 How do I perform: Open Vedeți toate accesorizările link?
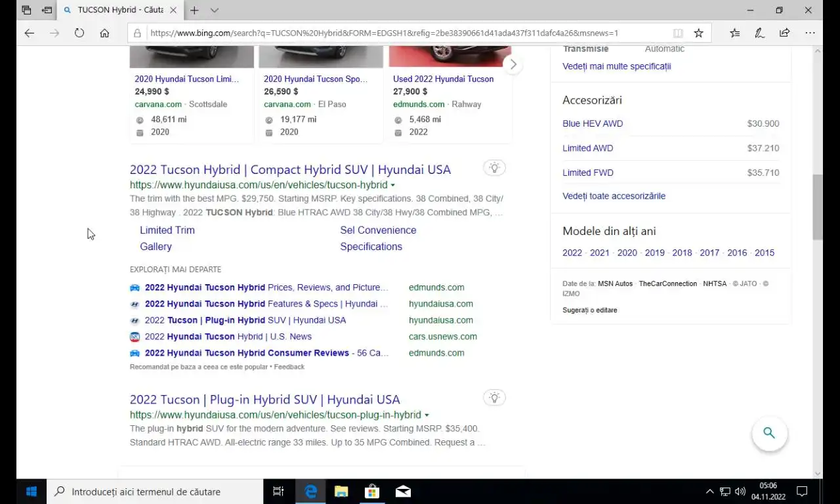pyautogui.click(x=614, y=196)
